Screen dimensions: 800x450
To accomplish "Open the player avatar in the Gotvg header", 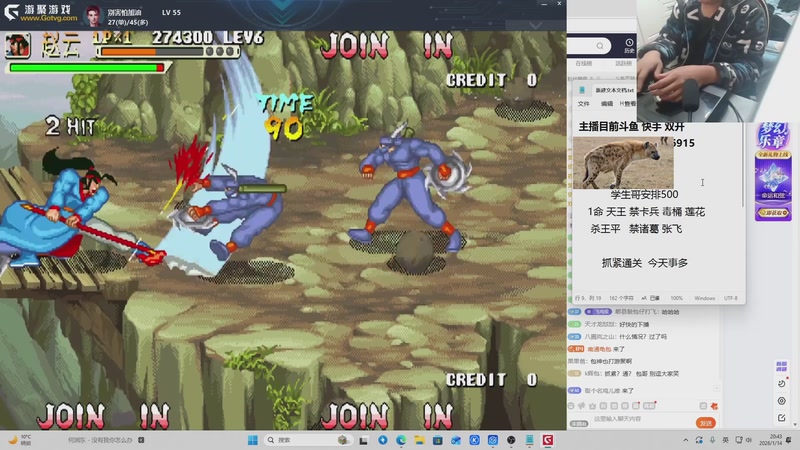I will tap(92, 16).
